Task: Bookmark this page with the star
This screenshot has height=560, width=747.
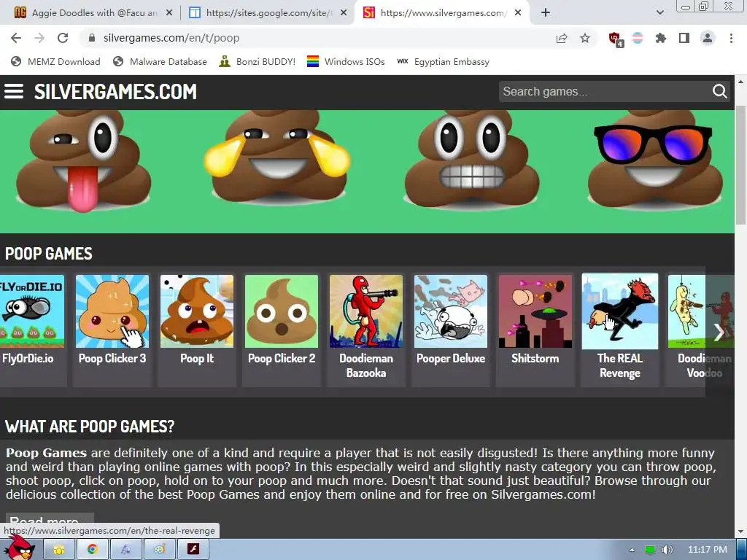Action: point(585,38)
